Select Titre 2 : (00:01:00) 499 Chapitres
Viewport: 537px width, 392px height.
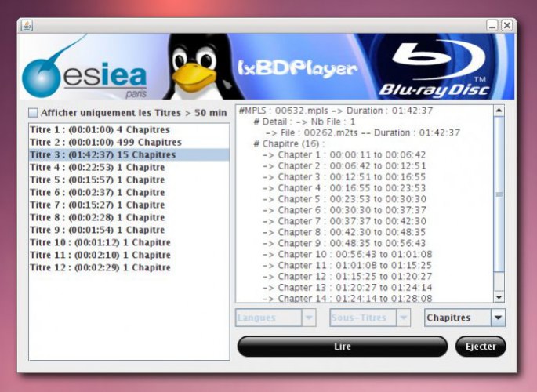(129, 142)
